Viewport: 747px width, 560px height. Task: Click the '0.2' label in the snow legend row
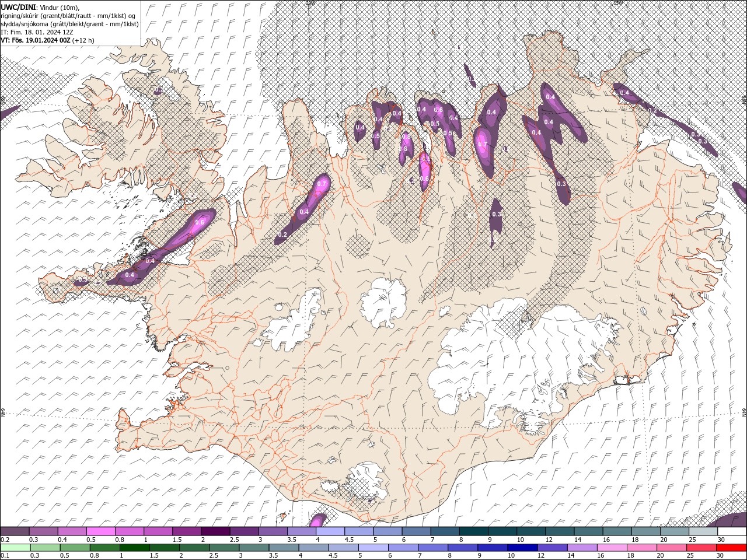[5, 540]
